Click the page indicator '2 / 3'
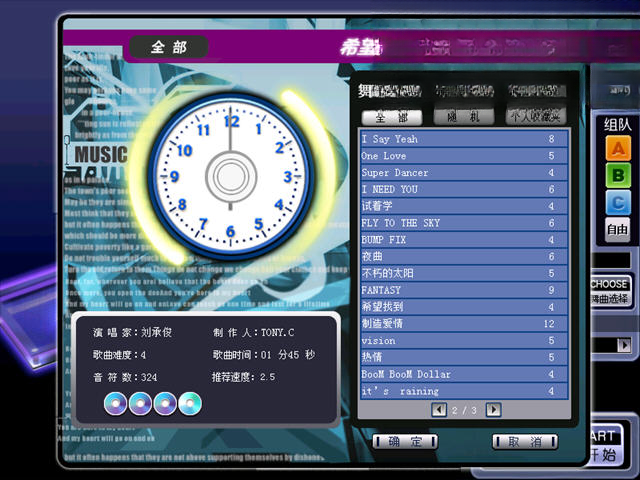The height and width of the screenshot is (480, 640). coord(464,410)
